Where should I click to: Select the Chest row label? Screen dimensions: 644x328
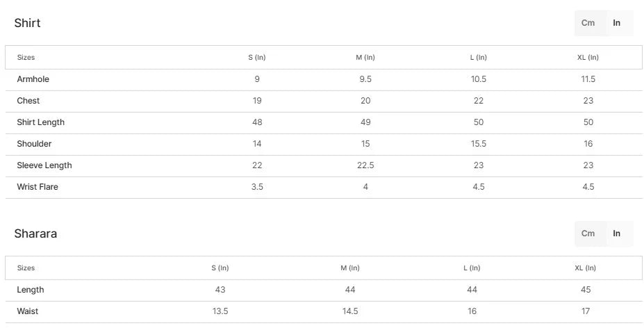[28, 101]
